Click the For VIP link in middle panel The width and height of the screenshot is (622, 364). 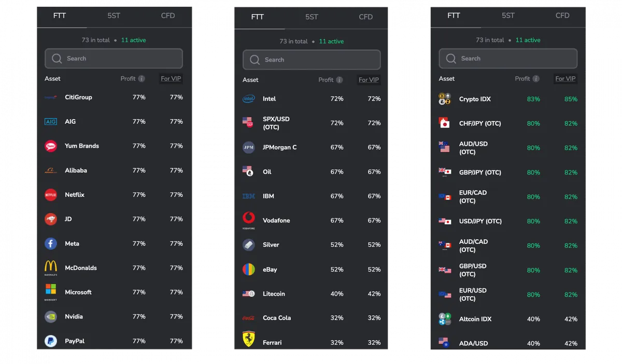coord(369,80)
